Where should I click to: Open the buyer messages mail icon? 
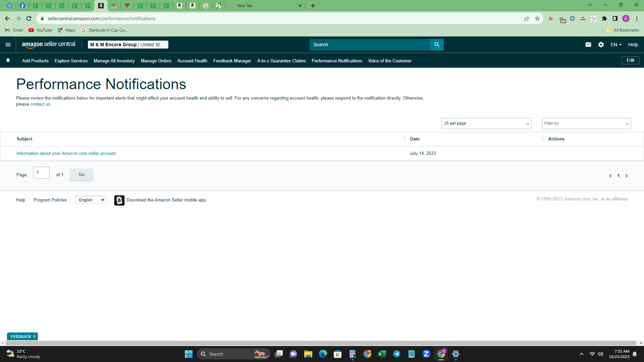point(588,45)
